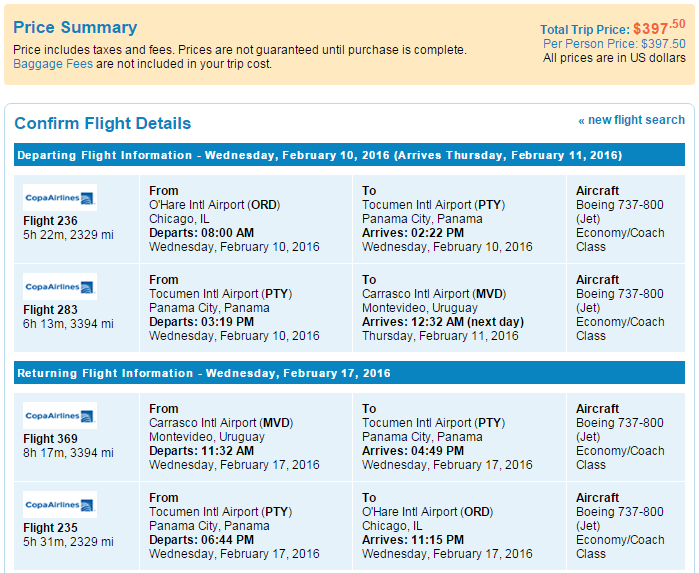Click the Copa Airlines logo for Flight 283
699x573 pixels.
point(60,286)
